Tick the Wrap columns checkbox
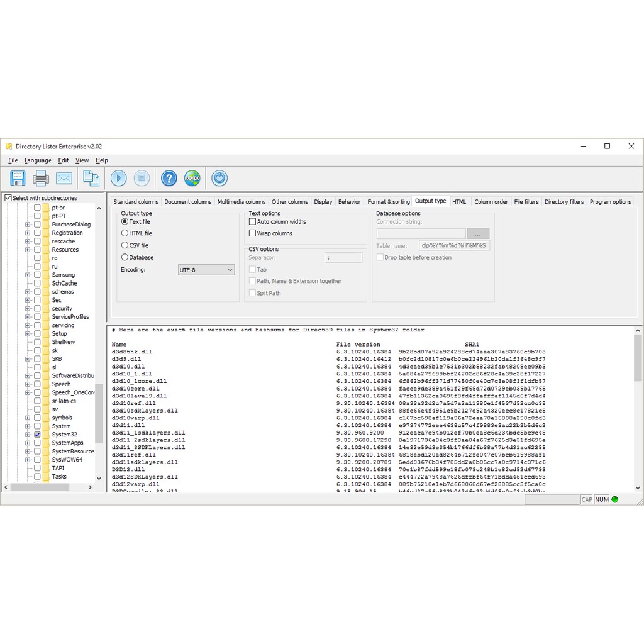The image size is (644, 644). pyautogui.click(x=253, y=233)
